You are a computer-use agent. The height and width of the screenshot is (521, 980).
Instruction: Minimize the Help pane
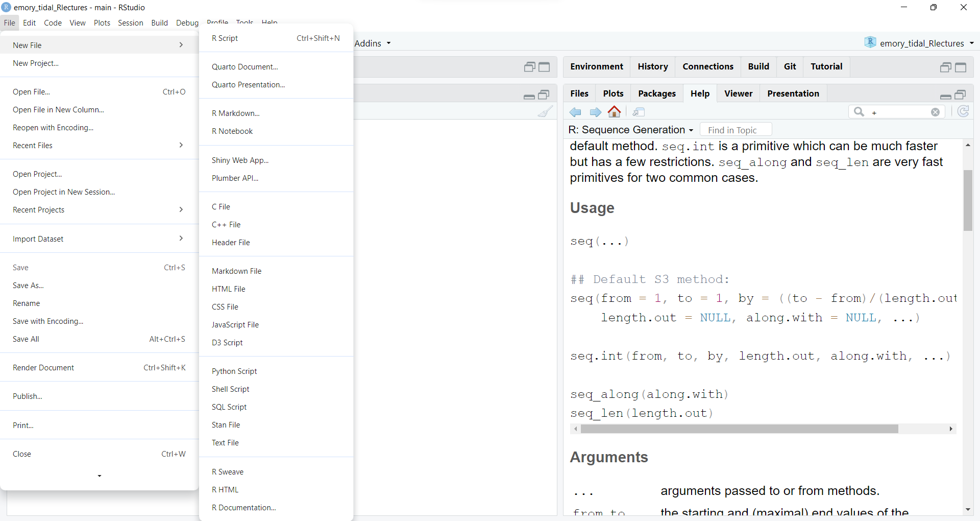(x=945, y=96)
